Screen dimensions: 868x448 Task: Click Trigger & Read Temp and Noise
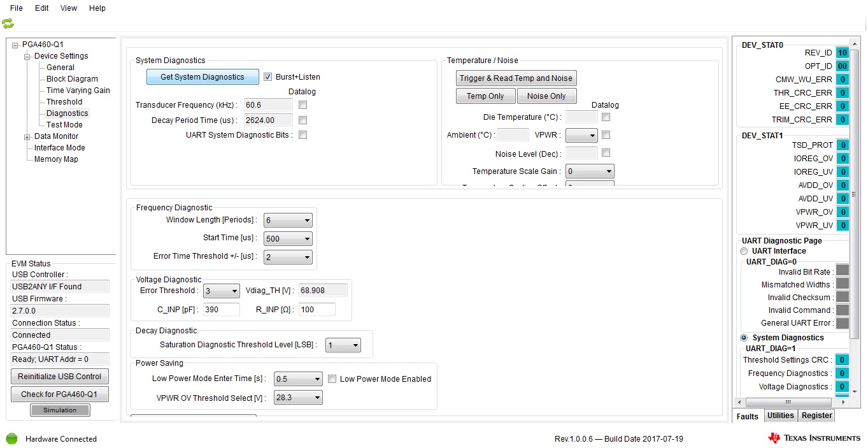(x=516, y=78)
